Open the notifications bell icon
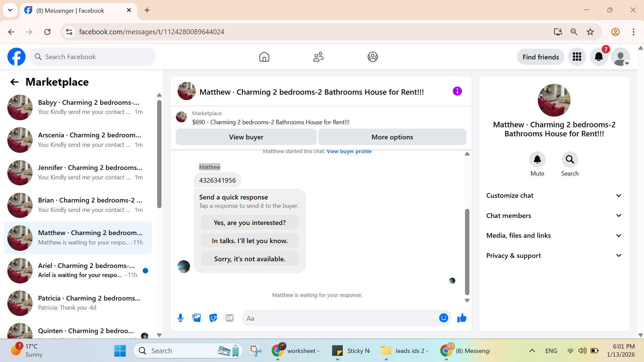Viewport: 644px width, 362px height. 599,57
